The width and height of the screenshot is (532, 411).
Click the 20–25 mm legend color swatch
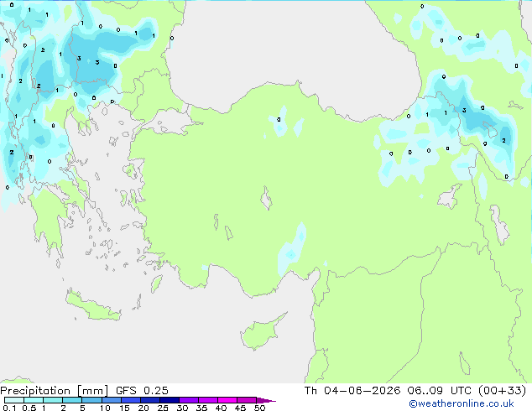149,400
